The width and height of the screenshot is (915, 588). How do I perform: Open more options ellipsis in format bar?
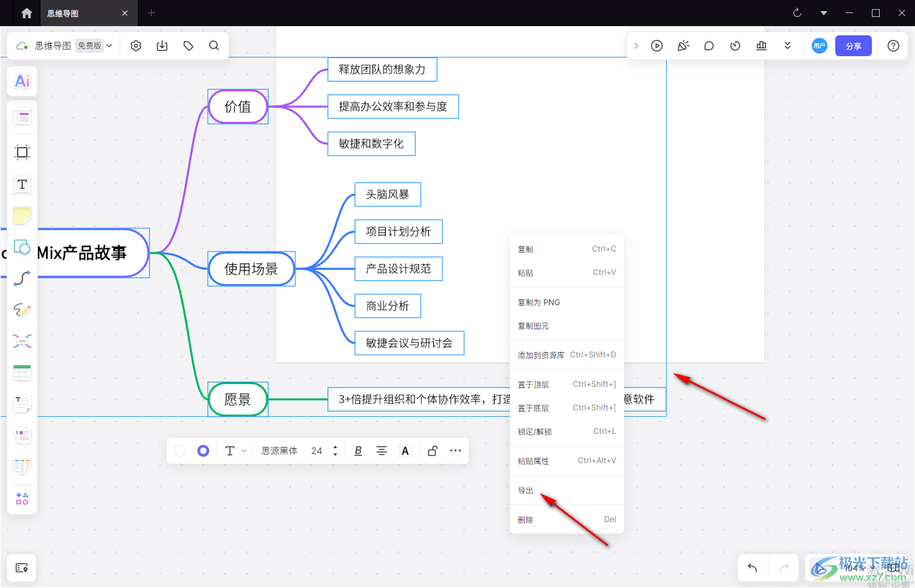(456, 451)
